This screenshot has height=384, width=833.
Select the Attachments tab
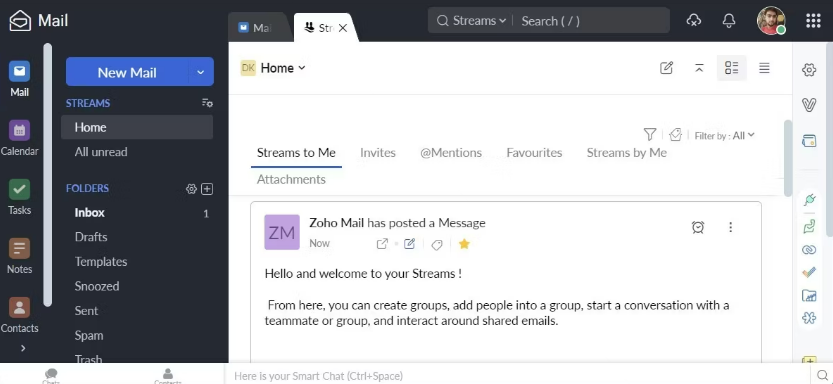pyautogui.click(x=291, y=180)
